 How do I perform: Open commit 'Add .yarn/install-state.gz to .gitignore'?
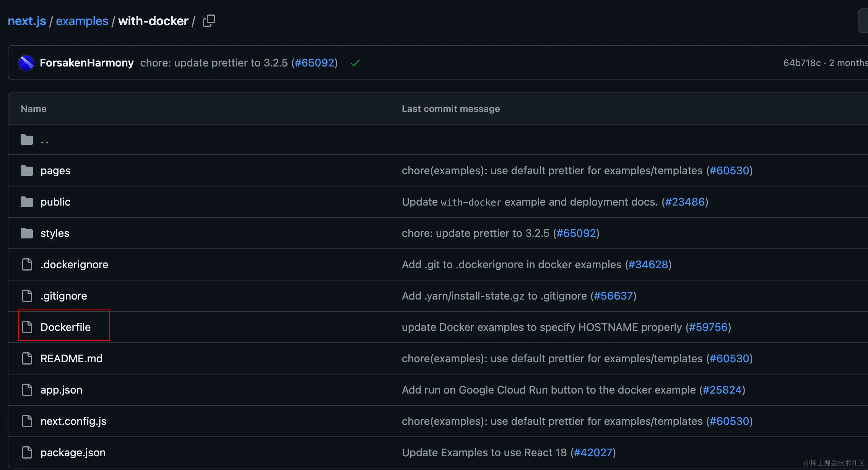coord(494,296)
